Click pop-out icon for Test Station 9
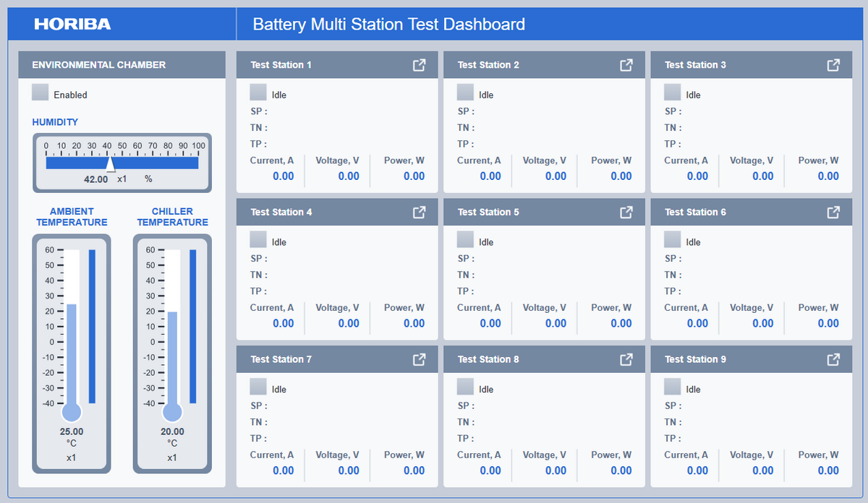Screen dimensions: 868x503 [833, 359]
